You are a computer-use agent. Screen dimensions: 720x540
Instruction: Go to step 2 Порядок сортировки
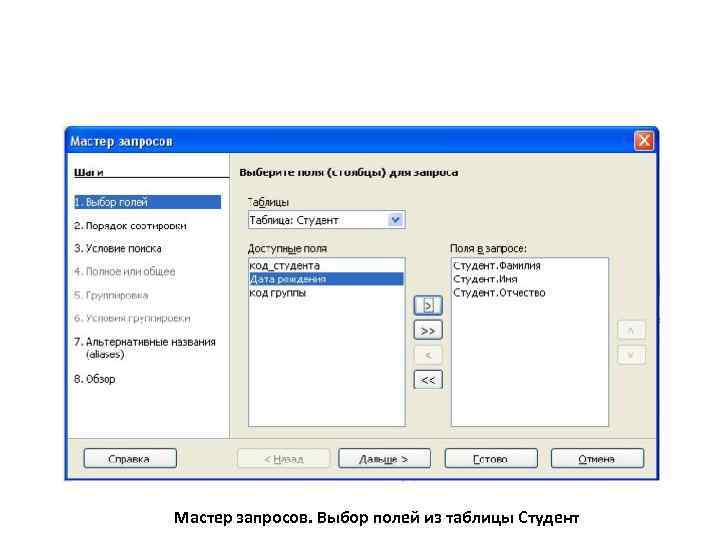(x=130, y=226)
